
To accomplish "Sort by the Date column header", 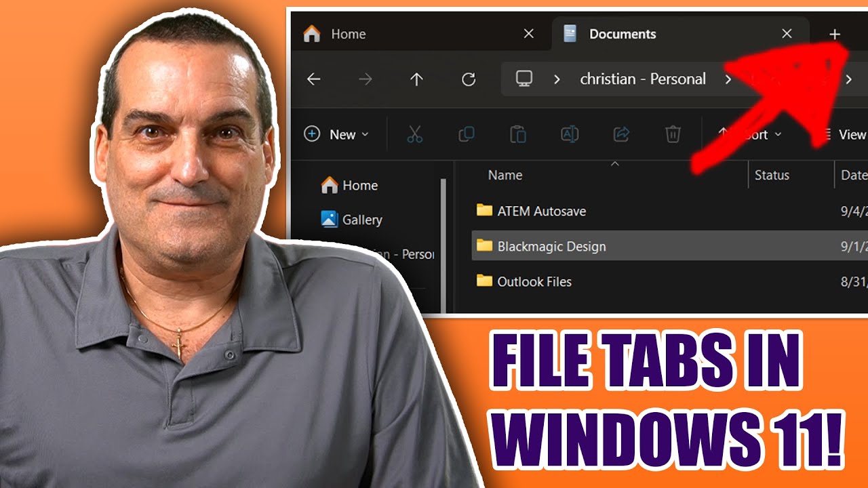I will 854,175.
